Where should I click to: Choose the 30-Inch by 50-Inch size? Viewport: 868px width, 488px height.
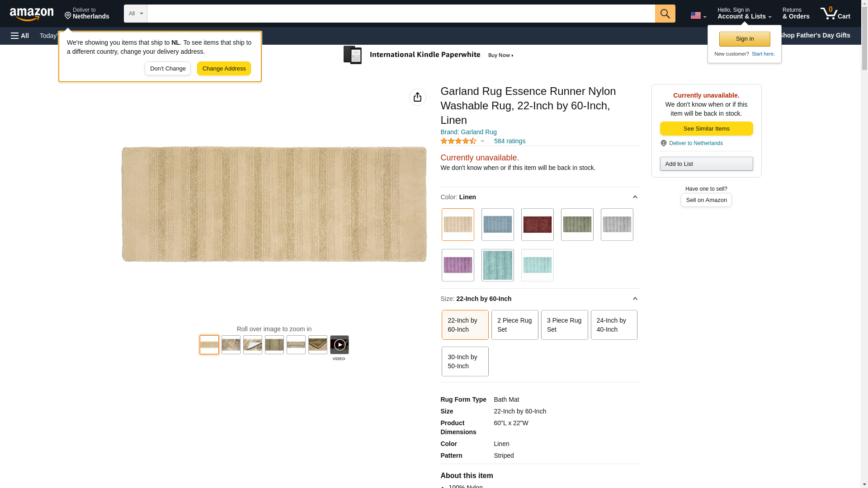[465, 361]
